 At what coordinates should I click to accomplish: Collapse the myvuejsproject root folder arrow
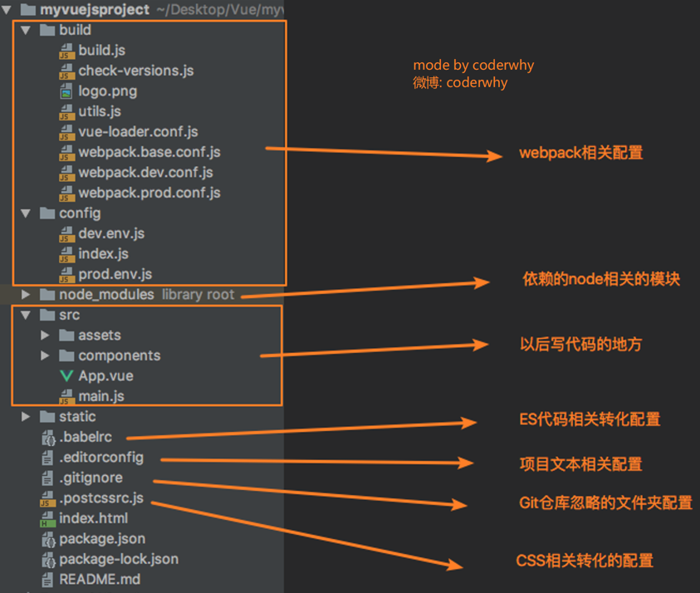pos(7,9)
